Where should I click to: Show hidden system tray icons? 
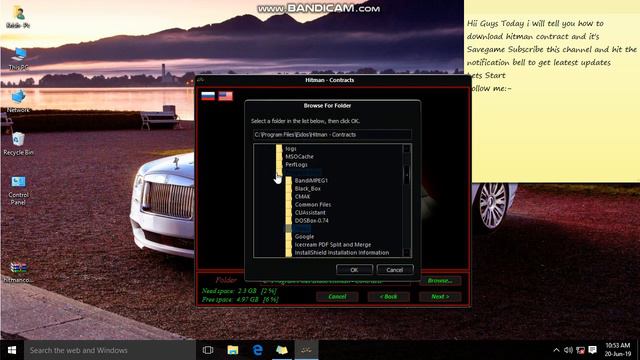(556, 350)
